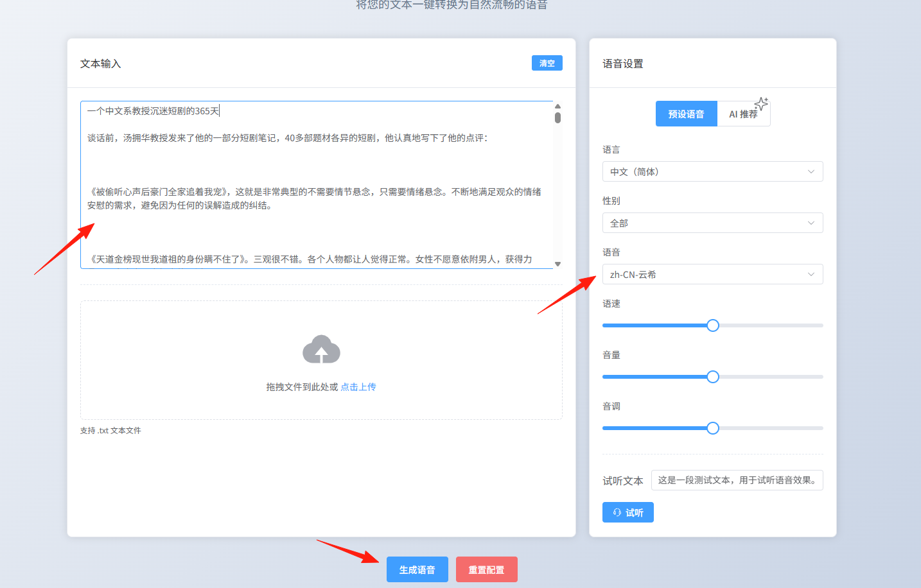Click the cloud upload icon

pyautogui.click(x=321, y=349)
